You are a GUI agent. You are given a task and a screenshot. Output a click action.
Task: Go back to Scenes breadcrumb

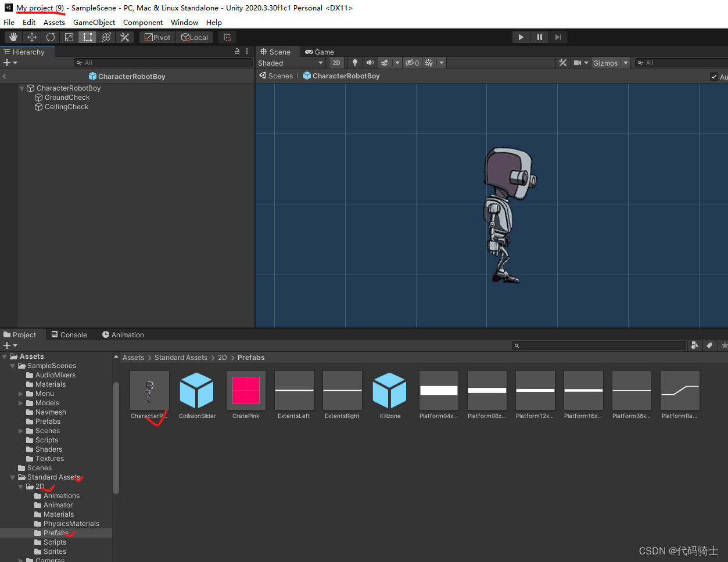click(276, 76)
